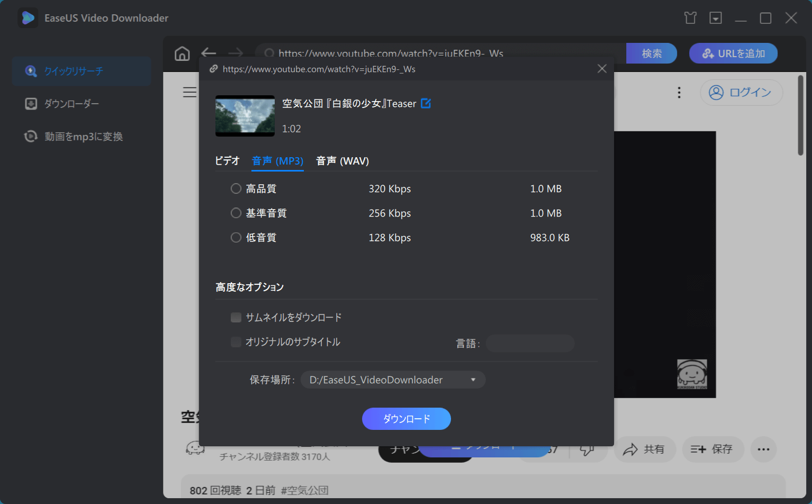This screenshot has height=504, width=812.
Task: Switch to the 音声 (WAV) tab
Action: [x=342, y=161]
